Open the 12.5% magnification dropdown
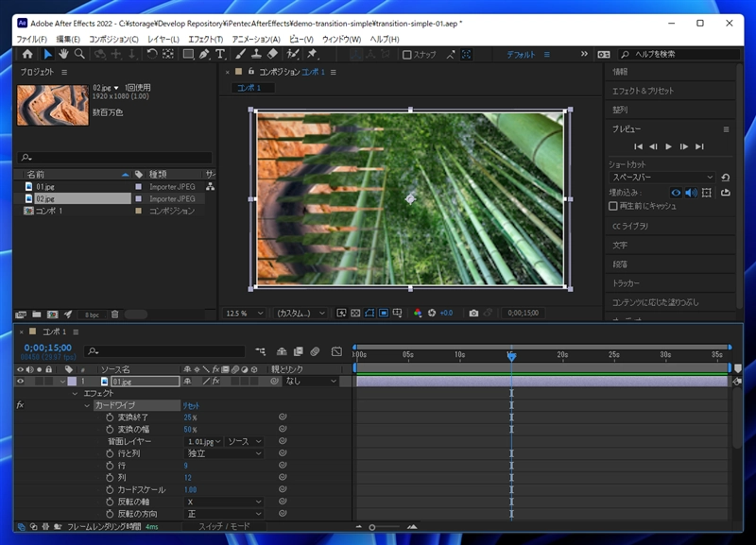Screen dimensions: 756x545 245,314
